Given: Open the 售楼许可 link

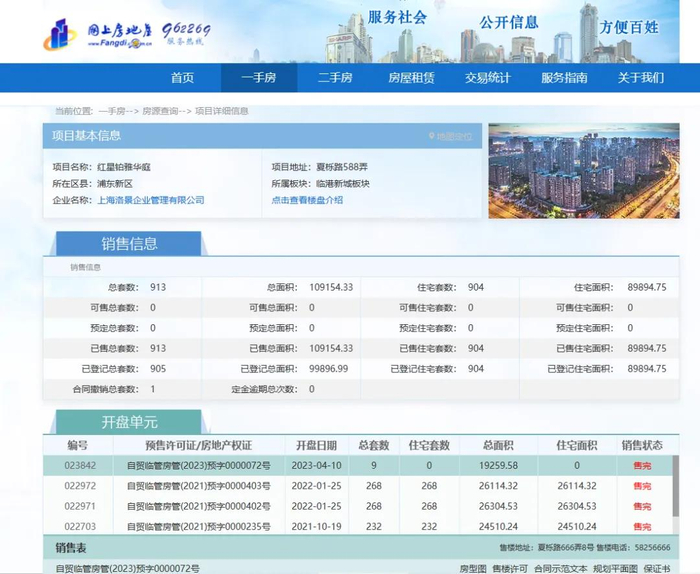Looking at the screenshot, I should point(509,568).
